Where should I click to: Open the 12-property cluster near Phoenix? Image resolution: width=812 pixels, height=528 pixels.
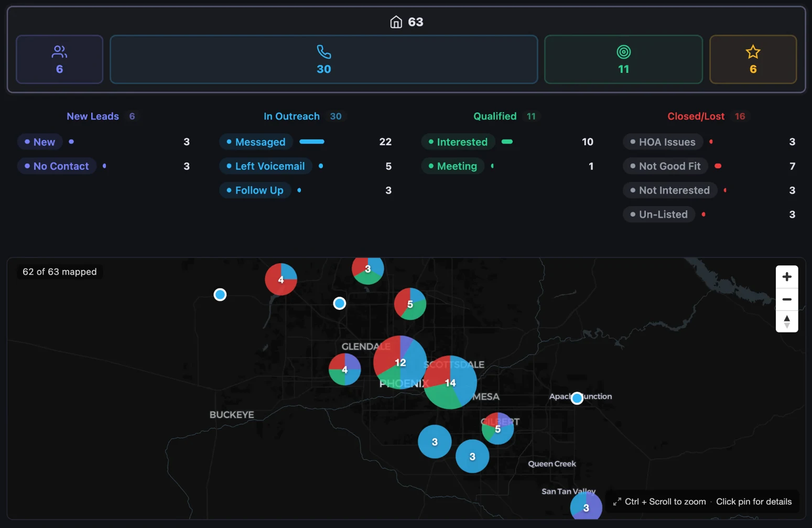pyautogui.click(x=400, y=362)
